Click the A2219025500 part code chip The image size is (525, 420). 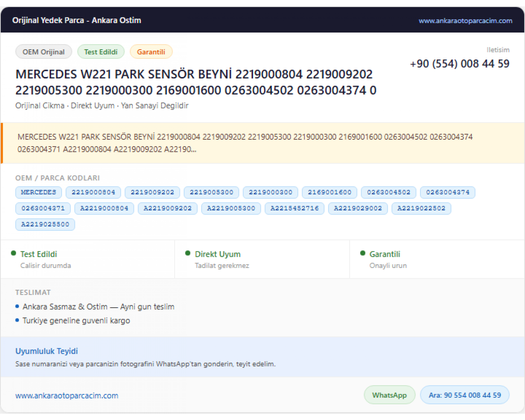click(45, 224)
